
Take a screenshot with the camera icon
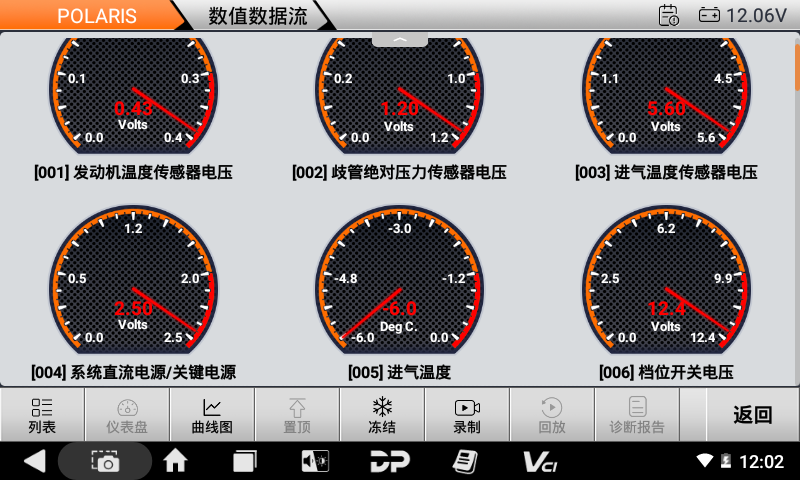pyautogui.click(x=105, y=461)
